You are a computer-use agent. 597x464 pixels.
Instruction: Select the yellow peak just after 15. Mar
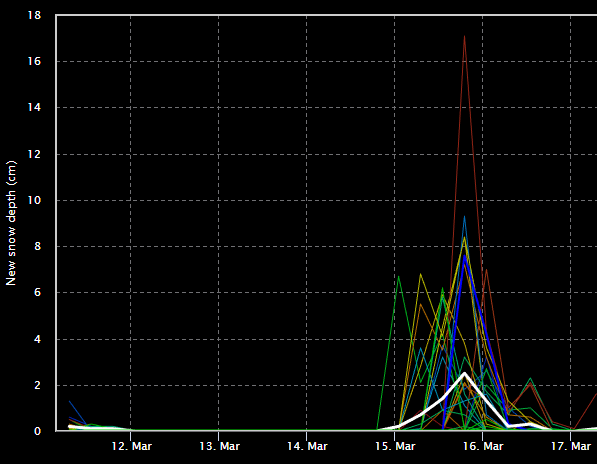[420, 274]
